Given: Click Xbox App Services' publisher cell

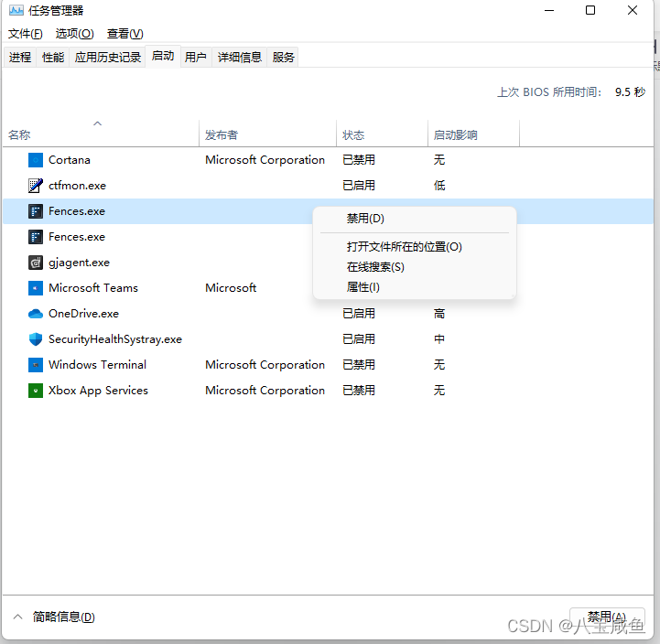Looking at the screenshot, I should coord(265,391).
